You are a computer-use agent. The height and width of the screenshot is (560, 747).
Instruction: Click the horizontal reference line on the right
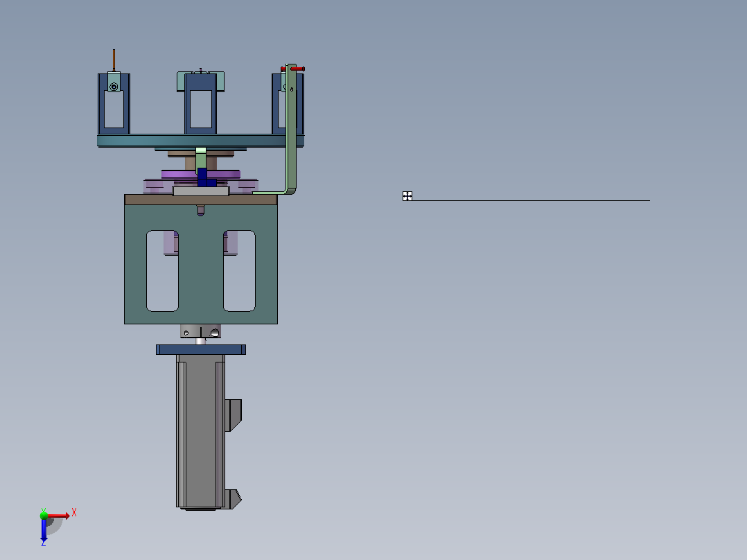tap(531, 201)
